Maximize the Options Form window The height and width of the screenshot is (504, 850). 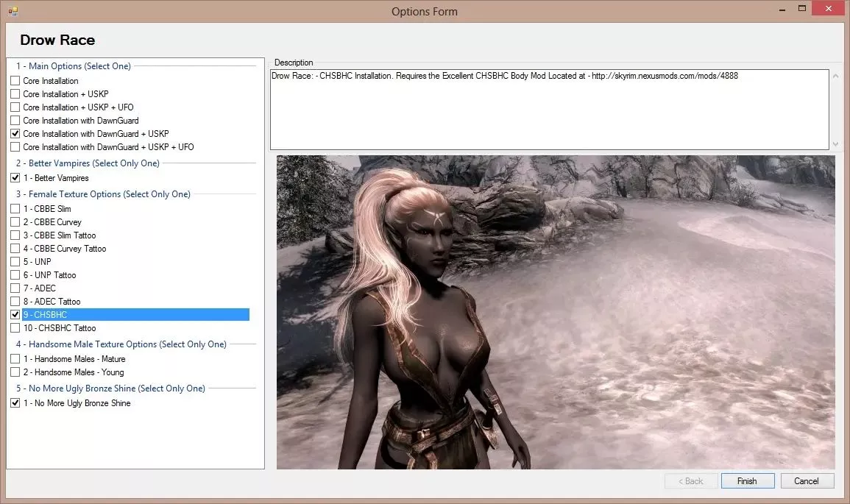pyautogui.click(x=802, y=9)
